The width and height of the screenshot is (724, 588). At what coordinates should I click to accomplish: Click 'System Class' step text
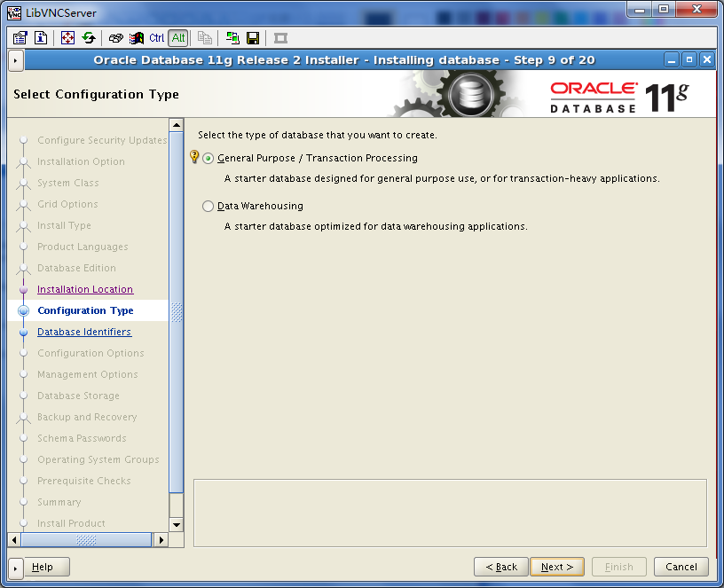pos(67,183)
